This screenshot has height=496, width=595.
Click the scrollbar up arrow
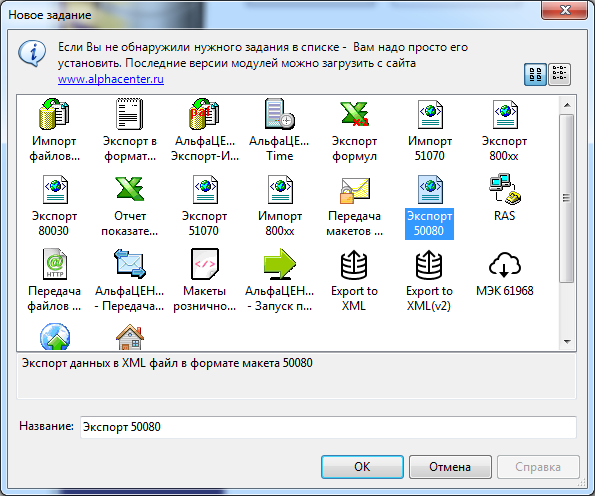[x=567, y=105]
